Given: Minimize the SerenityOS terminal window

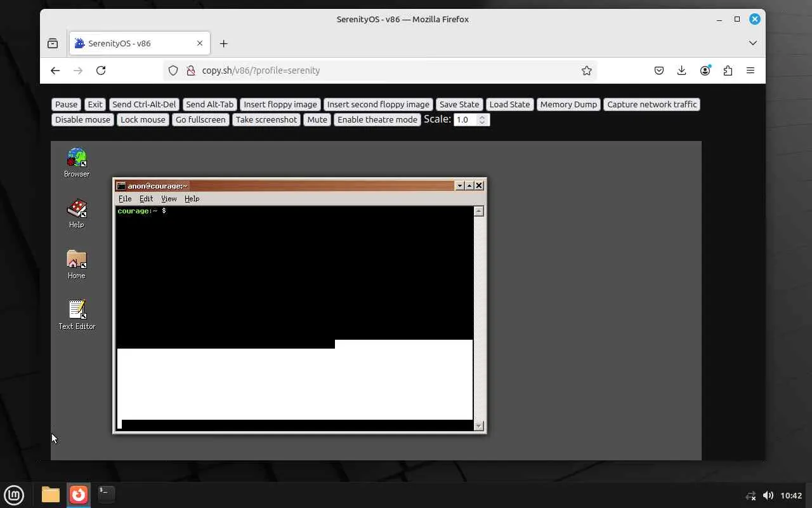Looking at the screenshot, I should pos(460,185).
